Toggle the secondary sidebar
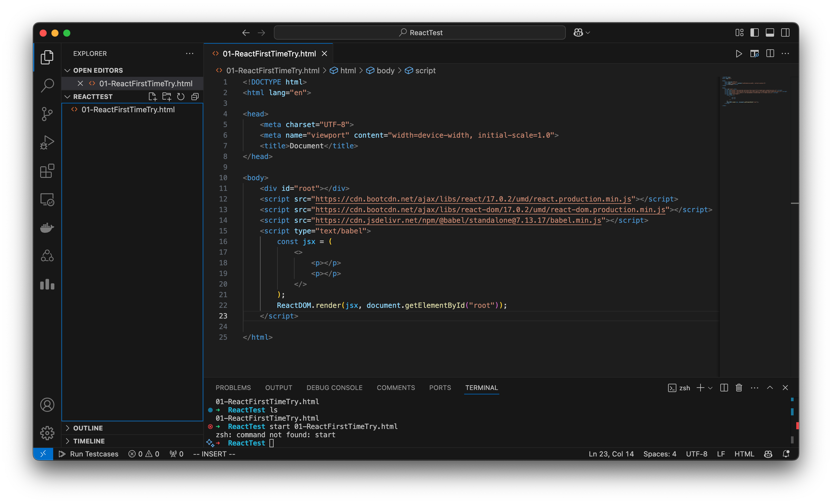The height and width of the screenshot is (504, 832). [786, 32]
